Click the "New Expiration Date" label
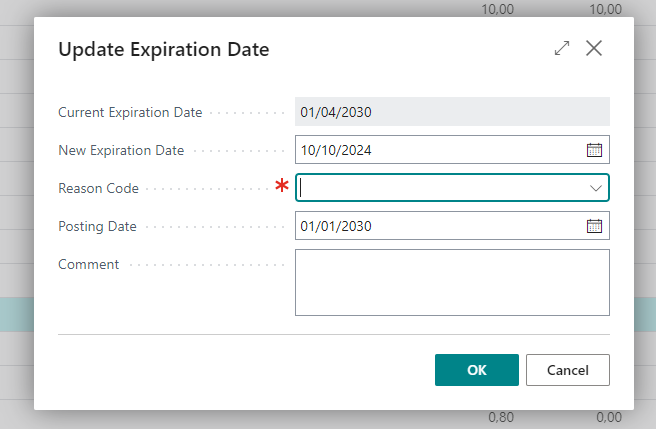This screenshot has width=656, height=429. [x=121, y=150]
